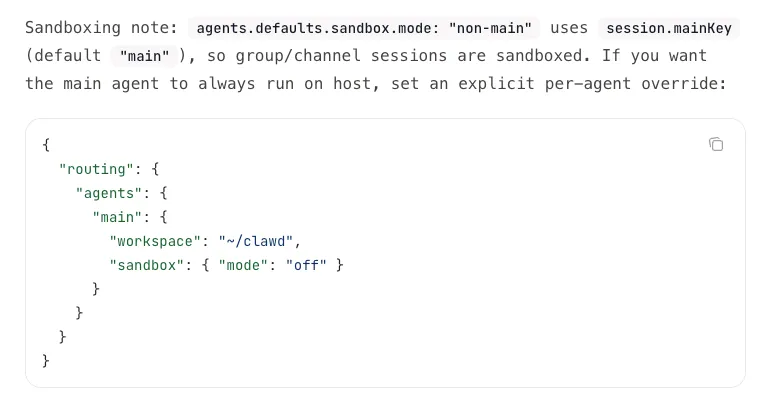Click the words "group/channel sessions"

pos(327,56)
